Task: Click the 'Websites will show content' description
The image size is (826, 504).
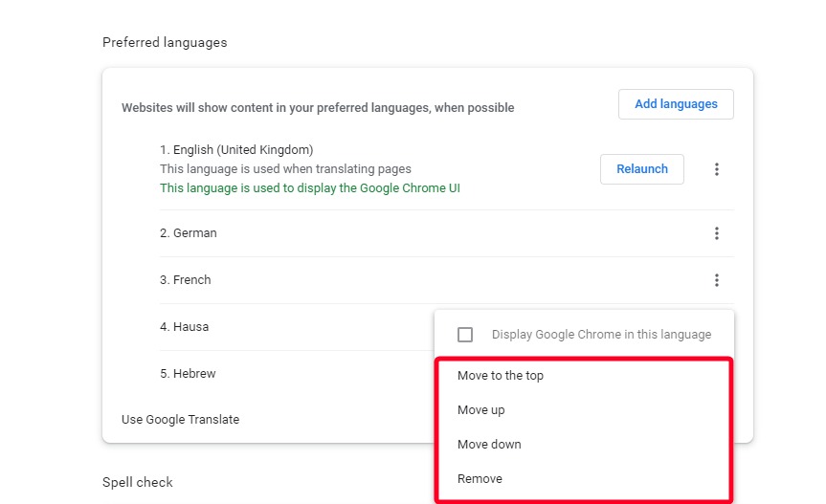Action: point(318,108)
